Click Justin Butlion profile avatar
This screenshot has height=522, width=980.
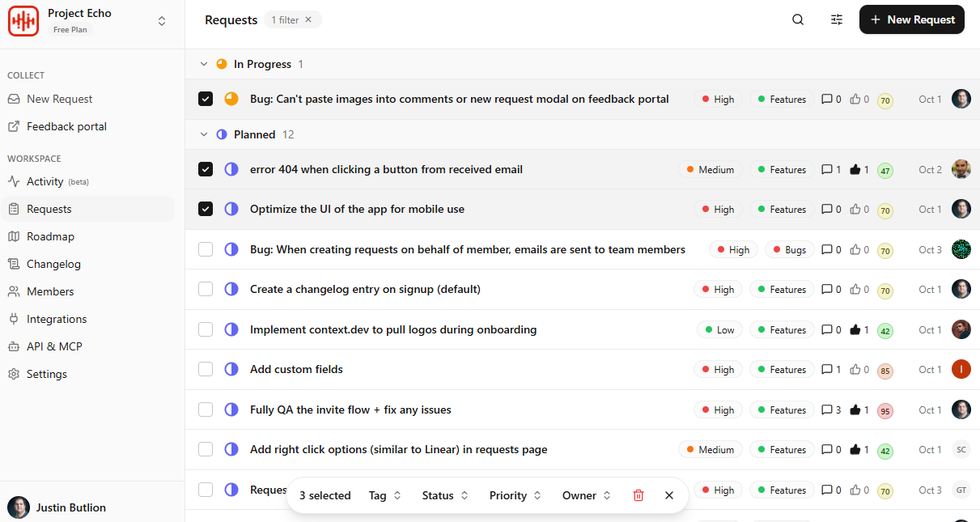[x=19, y=507]
